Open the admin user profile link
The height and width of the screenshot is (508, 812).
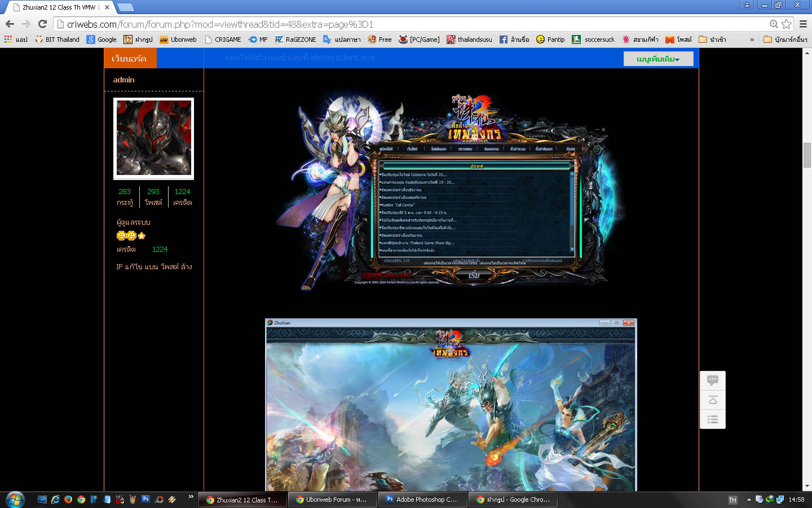tap(123, 80)
